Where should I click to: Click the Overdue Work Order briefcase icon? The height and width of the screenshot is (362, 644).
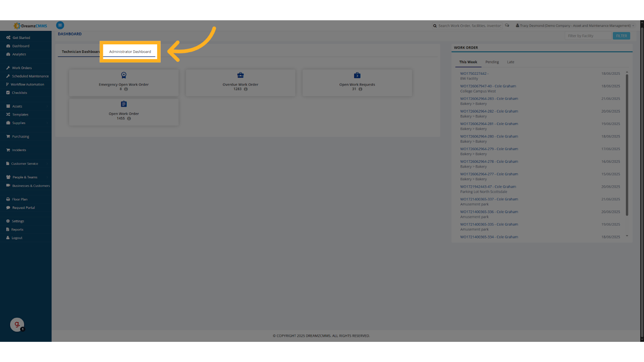pos(240,75)
